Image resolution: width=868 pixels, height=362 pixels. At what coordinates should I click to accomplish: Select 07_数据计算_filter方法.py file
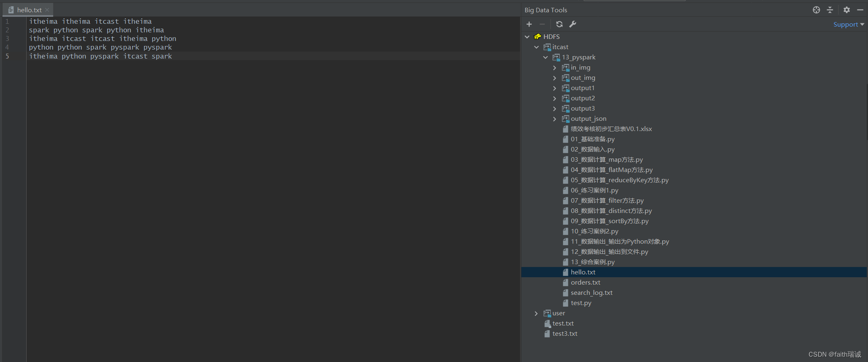point(607,201)
